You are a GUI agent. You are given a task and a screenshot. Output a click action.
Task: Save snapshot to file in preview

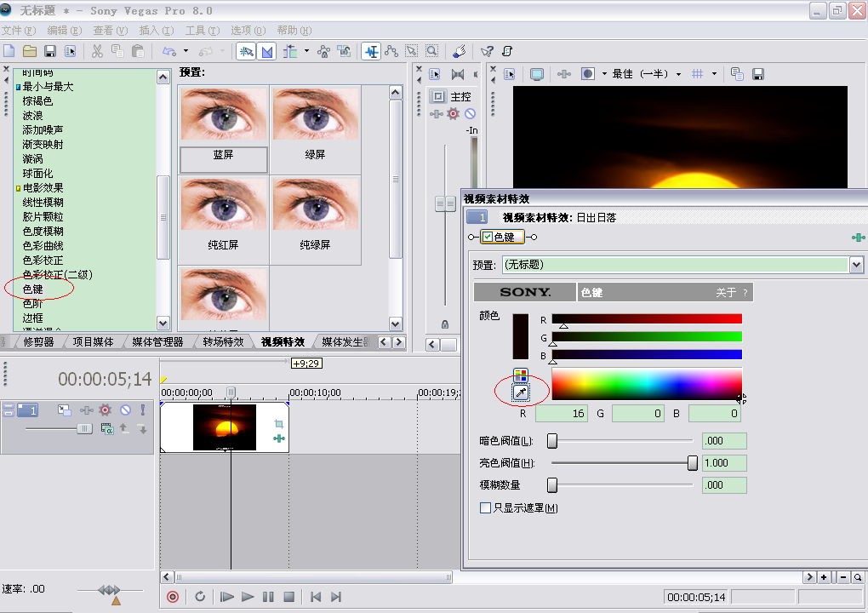[x=758, y=74]
